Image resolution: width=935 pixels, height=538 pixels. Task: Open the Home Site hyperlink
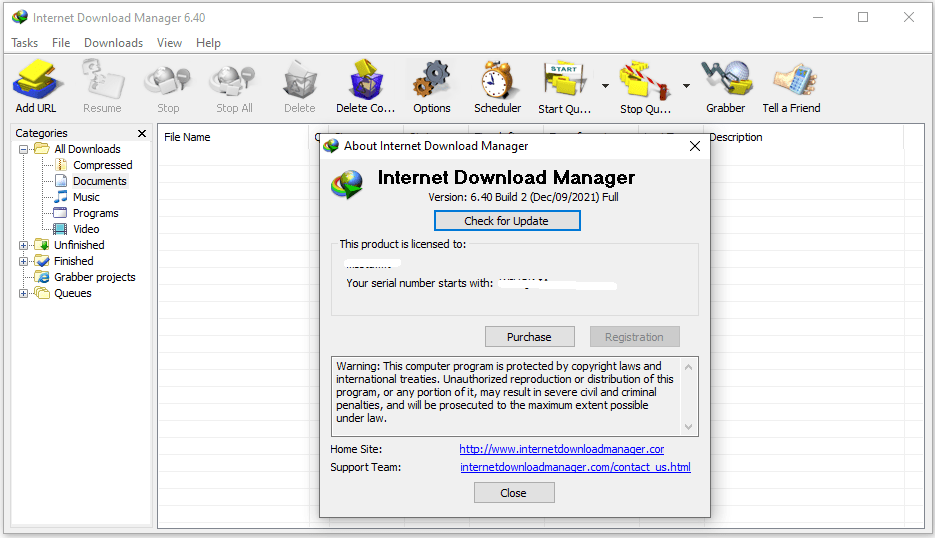pos(562,449)
